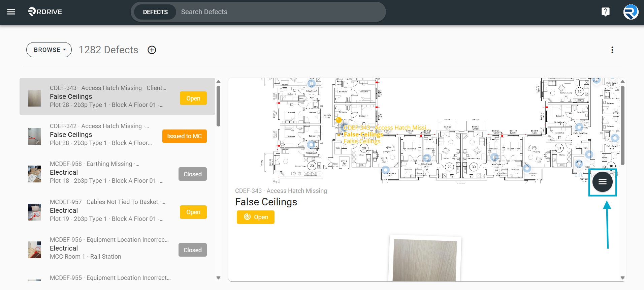Click plot 23 marker on floor plan
The width and height of the screenshot is (644, 290).
tap(312, 166)
